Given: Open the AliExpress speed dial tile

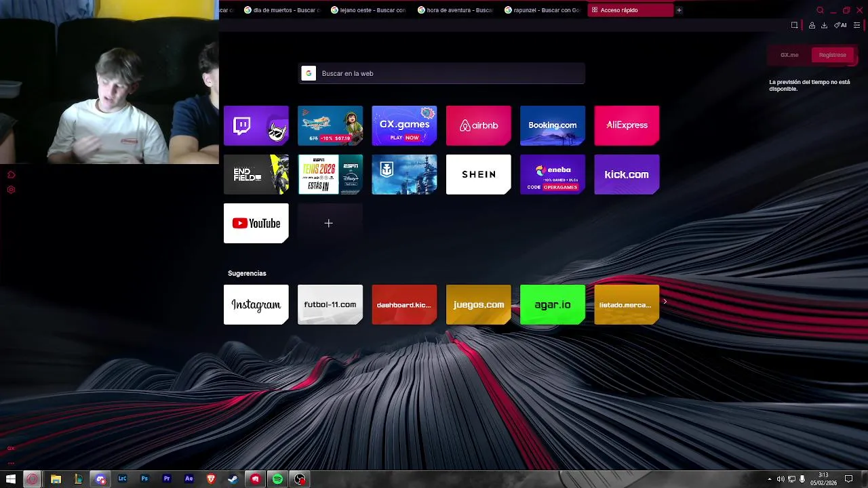Looking at the screenshot, I should (x=627, y=125).
